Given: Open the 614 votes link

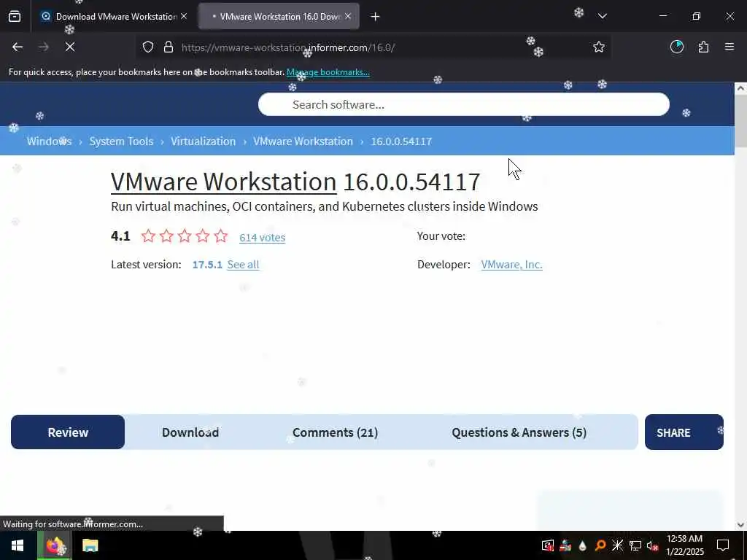Looking at the screenshot, I should pyautogui.click(x=262, y=237).
